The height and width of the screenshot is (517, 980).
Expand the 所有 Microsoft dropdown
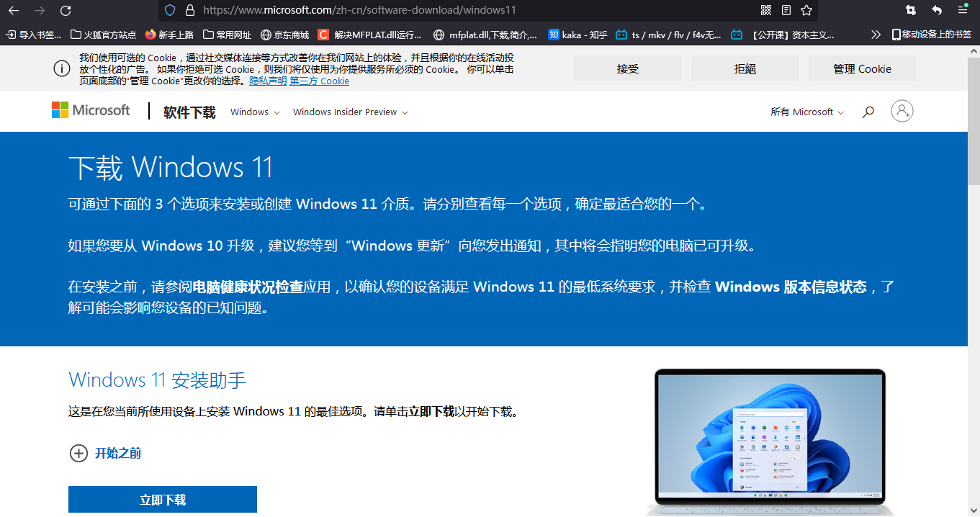point(807,112)
